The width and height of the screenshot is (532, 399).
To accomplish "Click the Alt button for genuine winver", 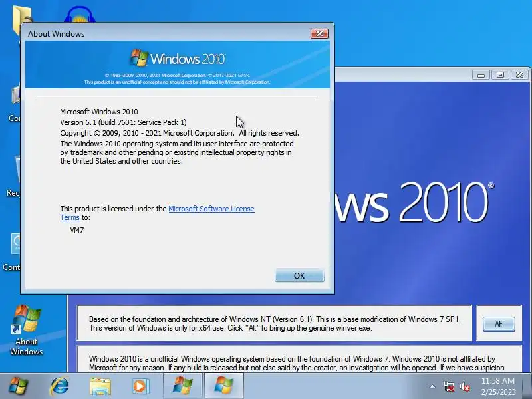I will 499,324.
